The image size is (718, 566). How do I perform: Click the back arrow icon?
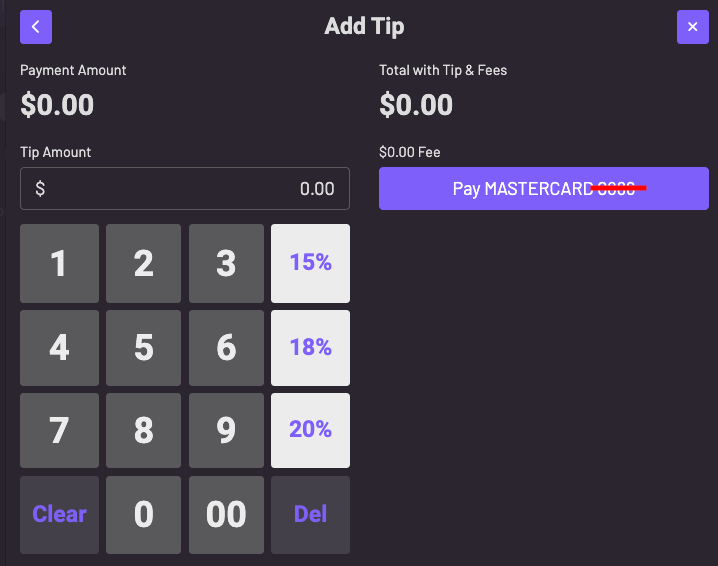point(36,27)
